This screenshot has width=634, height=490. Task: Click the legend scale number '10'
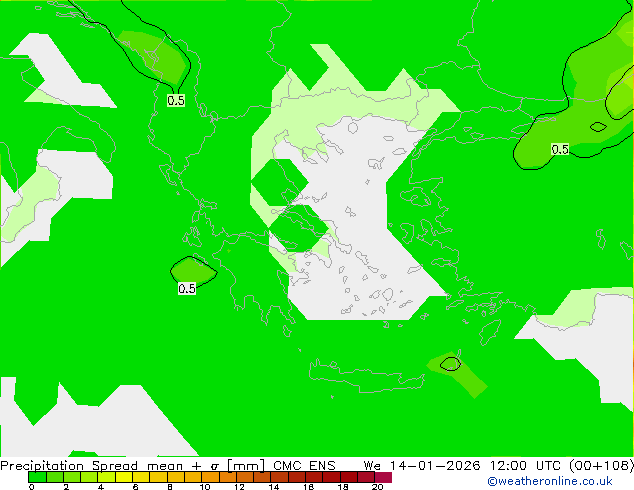205,487
